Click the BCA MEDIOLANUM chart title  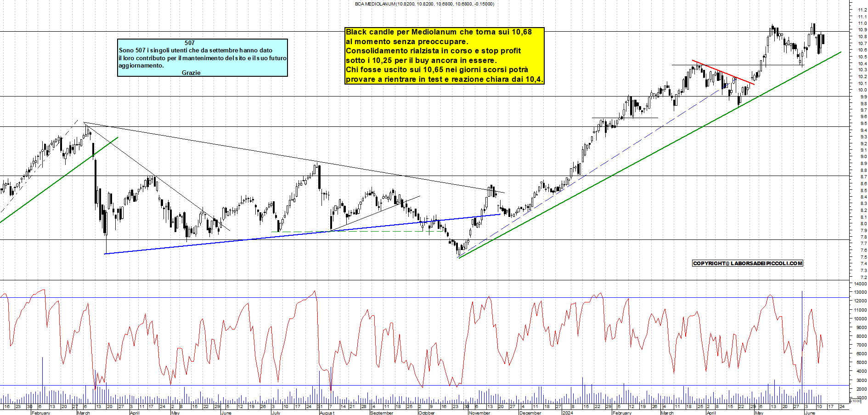click(424, 4)
